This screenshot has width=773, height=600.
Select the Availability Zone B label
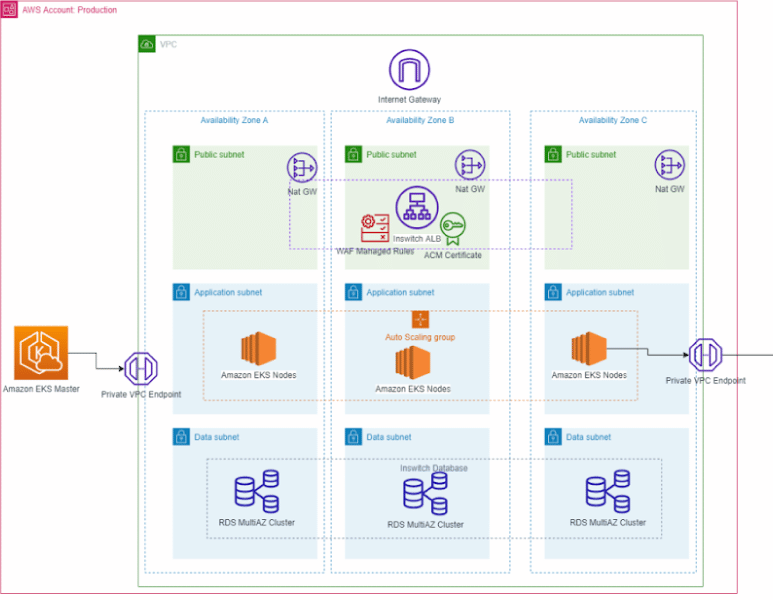pos(420,120)
